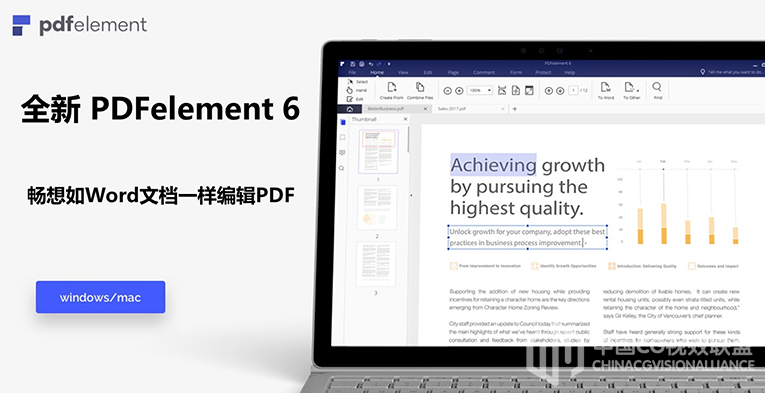Switch to the Home ribbon tab
The image size is (766, 393).
(x=377, y=72)
